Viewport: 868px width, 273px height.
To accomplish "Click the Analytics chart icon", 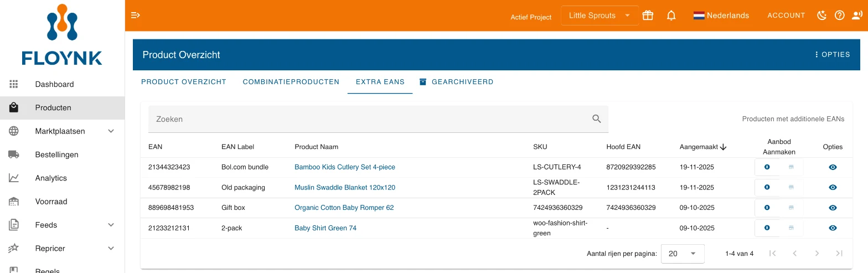I will click(14, 178).
